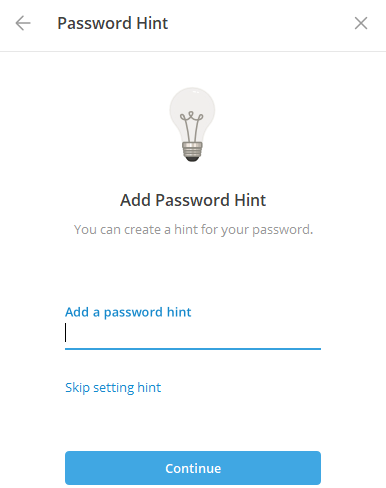Click the bulb's metal screw base
Viewport: 386px width, 488px height.
pyautogui.click(x=192, y=151)
